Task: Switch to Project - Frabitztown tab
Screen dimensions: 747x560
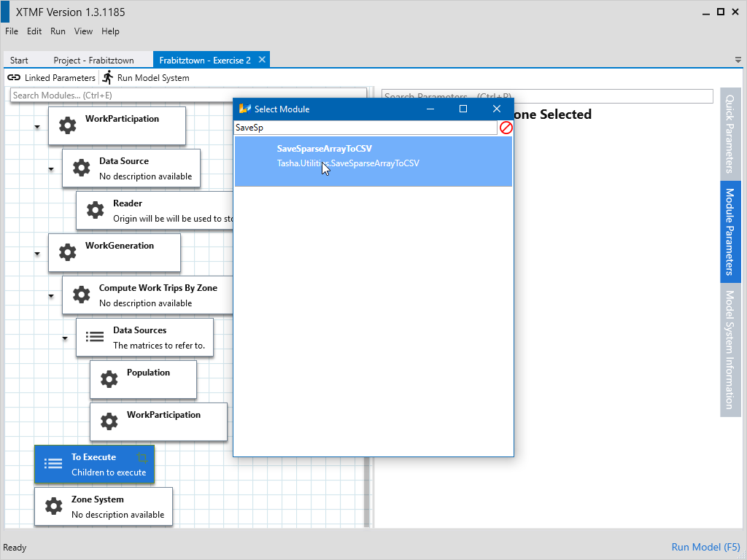Action: (93, 61)
